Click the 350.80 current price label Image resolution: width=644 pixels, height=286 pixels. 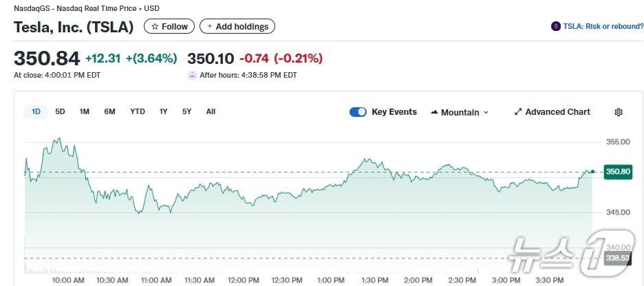point(617,172)
